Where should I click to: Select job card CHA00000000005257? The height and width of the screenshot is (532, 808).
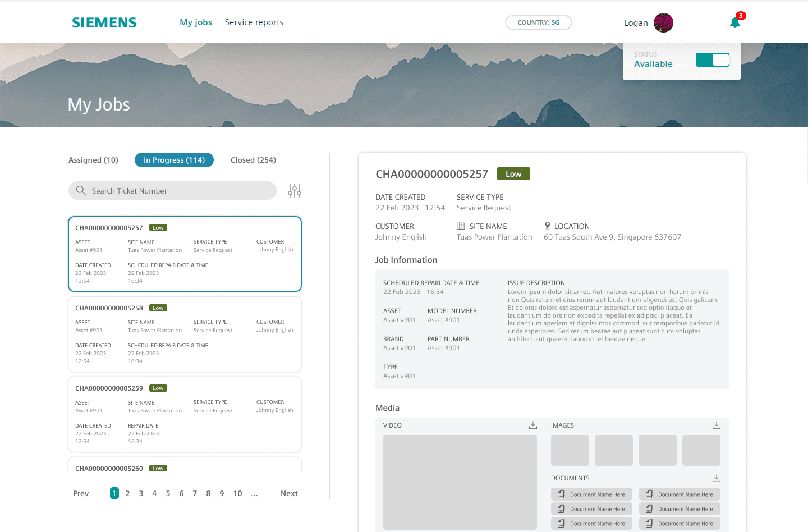185,254
